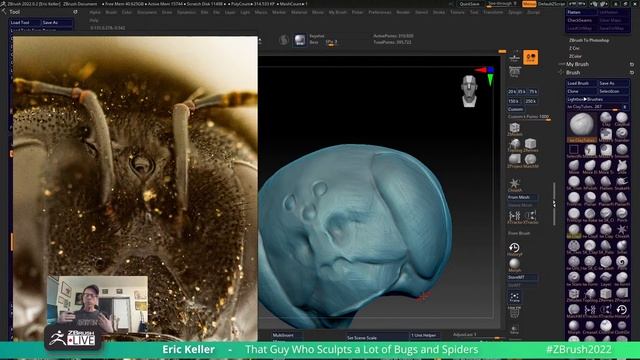Click the Clone brush button
The width and height of the screenshot is (640, 360).
pos(582,91)
